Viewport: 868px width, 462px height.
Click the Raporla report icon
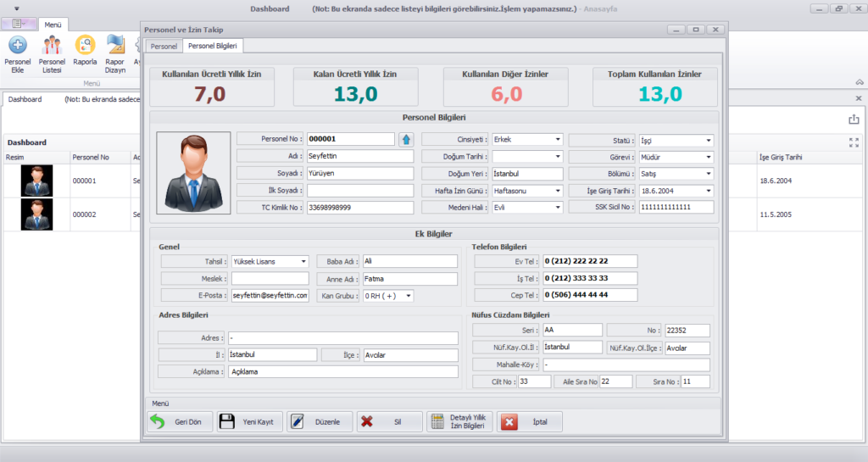click(x=85, y=45)
